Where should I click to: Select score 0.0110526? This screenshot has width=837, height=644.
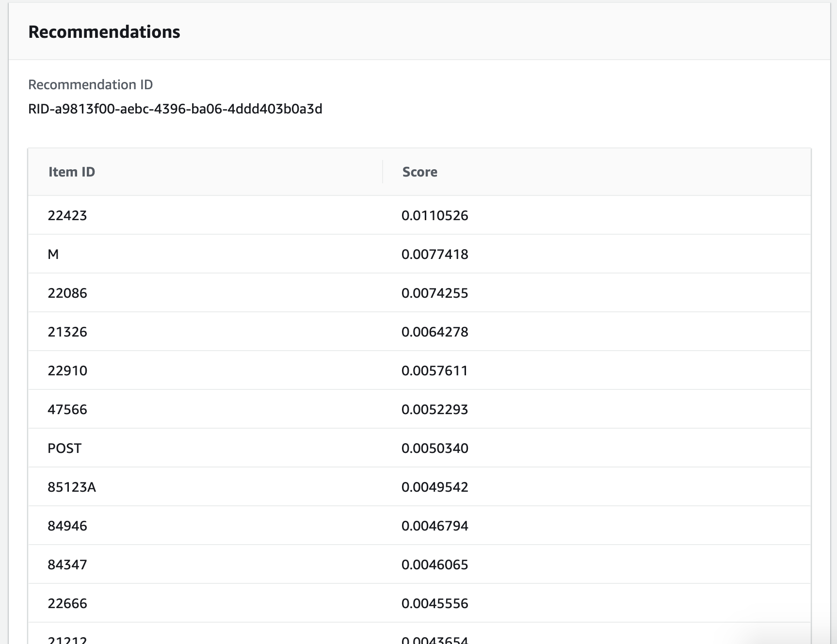point(435,215)
